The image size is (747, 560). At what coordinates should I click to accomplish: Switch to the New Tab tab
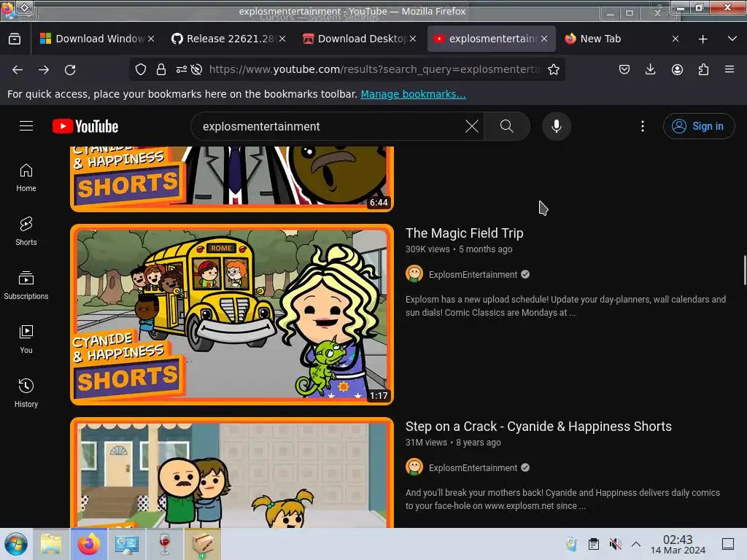(x=622, y=39)
